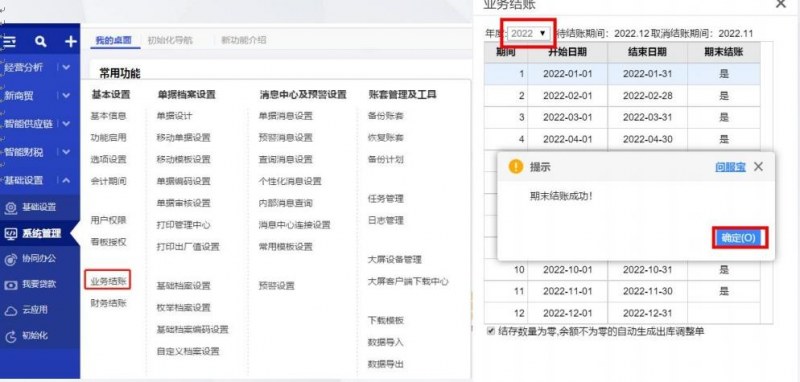Image resolution: width=800 pixels, height=382 pixels.
Task: Click the search magnifier icon
Action: click(41, 42)
